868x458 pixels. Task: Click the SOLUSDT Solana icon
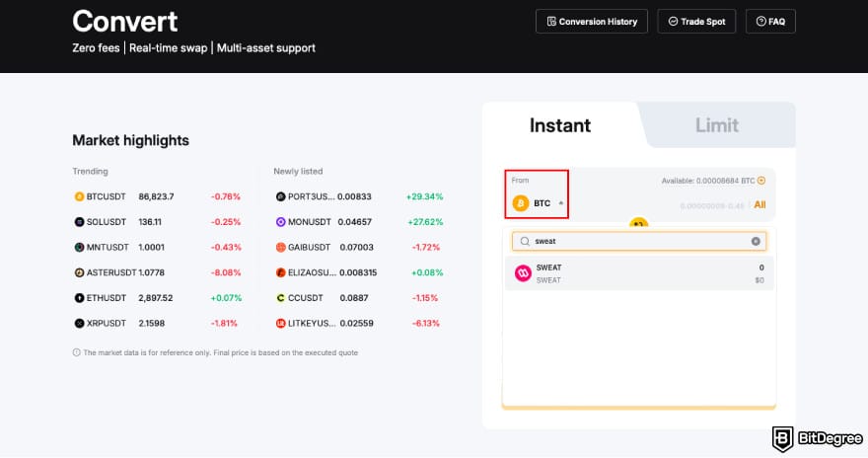79,222
